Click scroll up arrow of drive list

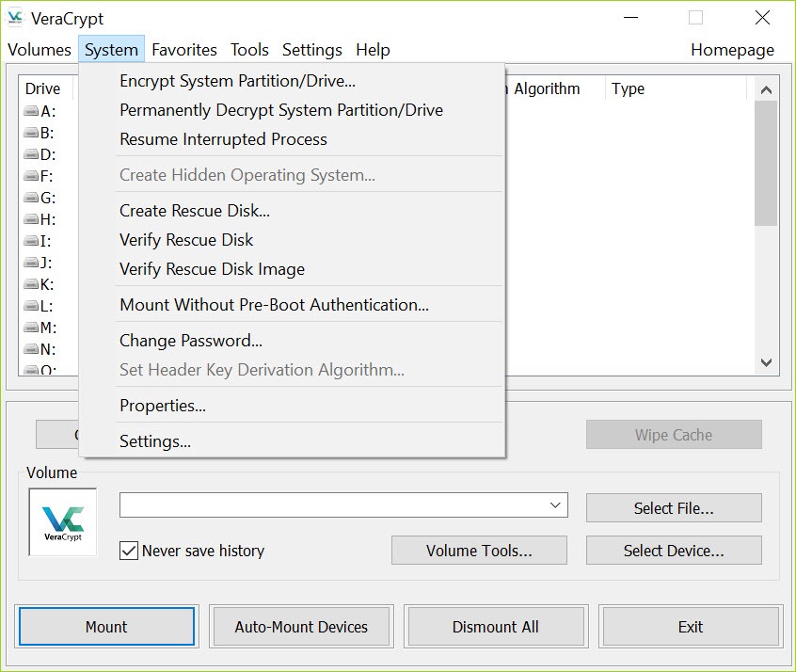pyautogui.click(x=766, y=90)
